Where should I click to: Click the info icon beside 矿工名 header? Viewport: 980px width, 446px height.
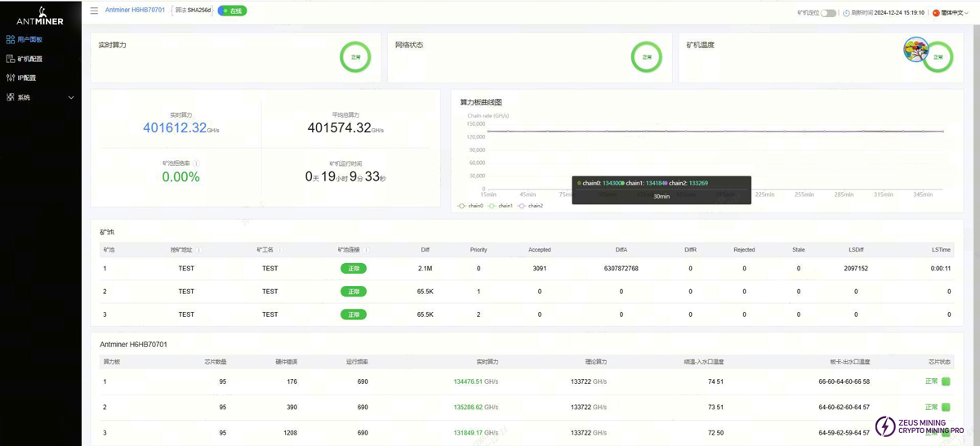(280, 250)
